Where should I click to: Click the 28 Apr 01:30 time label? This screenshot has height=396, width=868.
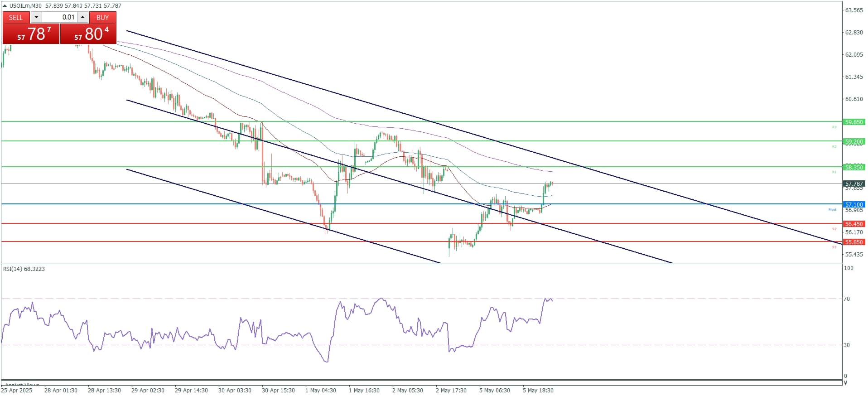(61, 390)
